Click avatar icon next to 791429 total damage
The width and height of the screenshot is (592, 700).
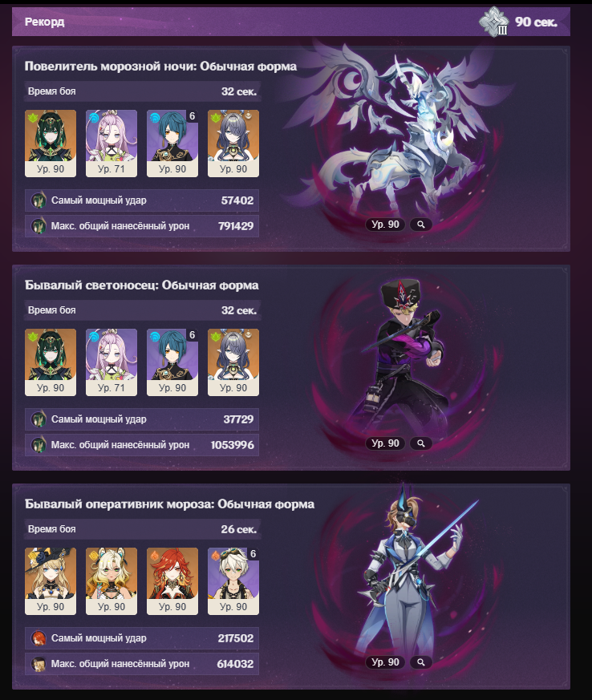pos(39,226)
